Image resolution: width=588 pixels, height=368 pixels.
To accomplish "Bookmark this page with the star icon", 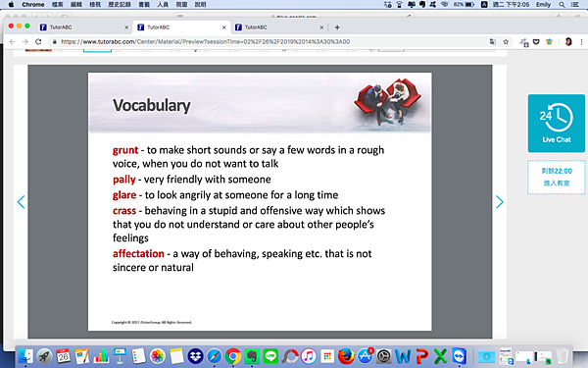I will coord(506,41).
